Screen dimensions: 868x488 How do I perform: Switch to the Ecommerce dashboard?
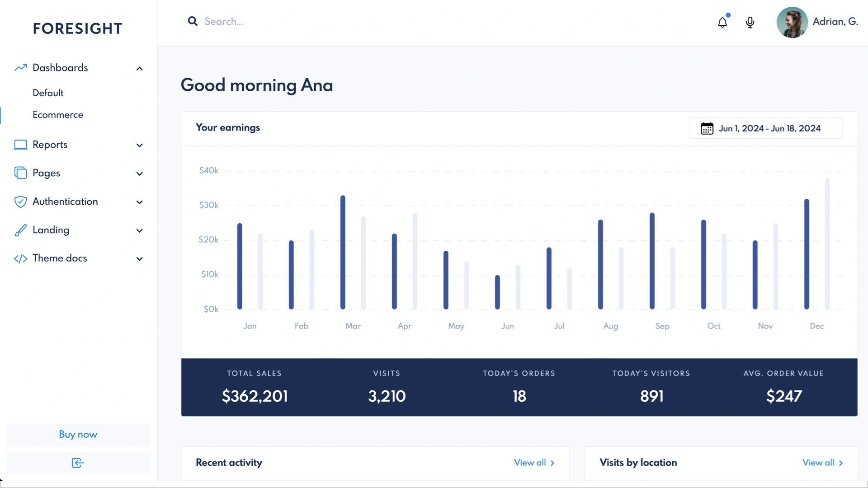click(58, 115)
